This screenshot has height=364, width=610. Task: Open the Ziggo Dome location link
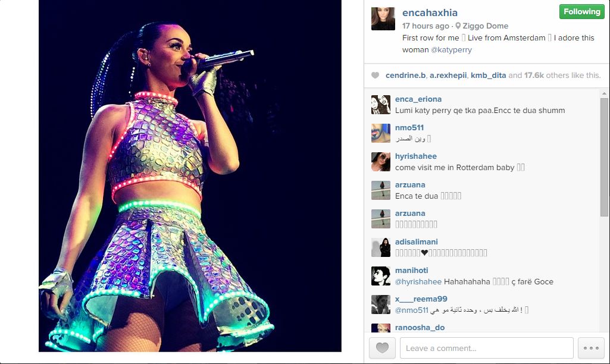coord(485,26)
